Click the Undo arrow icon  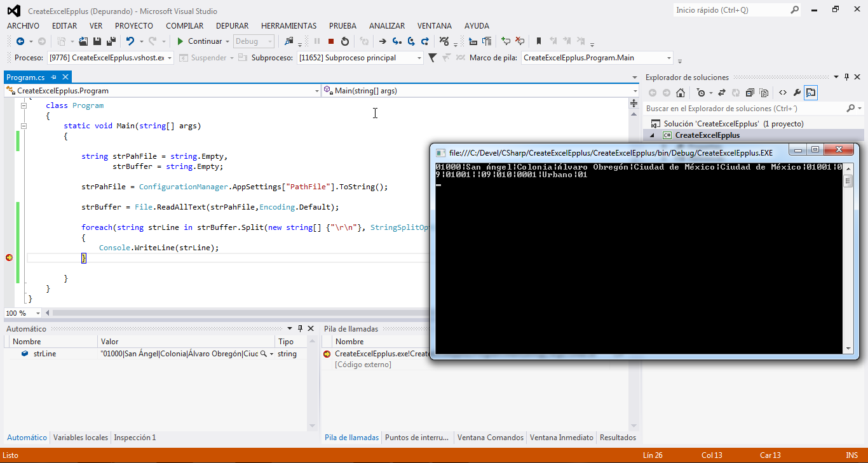pos(130,41)
